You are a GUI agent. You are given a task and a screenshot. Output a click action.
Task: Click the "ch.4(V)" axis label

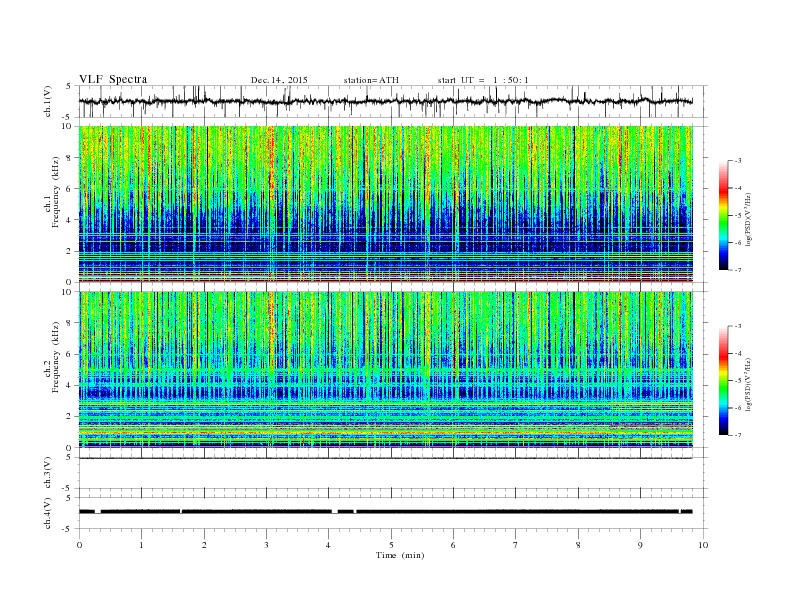point(48,513)
